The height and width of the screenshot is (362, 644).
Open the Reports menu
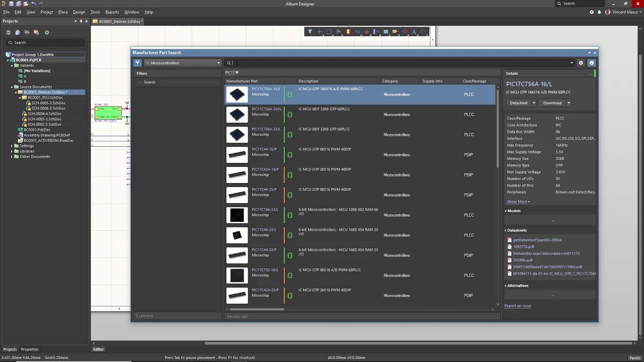112,12
